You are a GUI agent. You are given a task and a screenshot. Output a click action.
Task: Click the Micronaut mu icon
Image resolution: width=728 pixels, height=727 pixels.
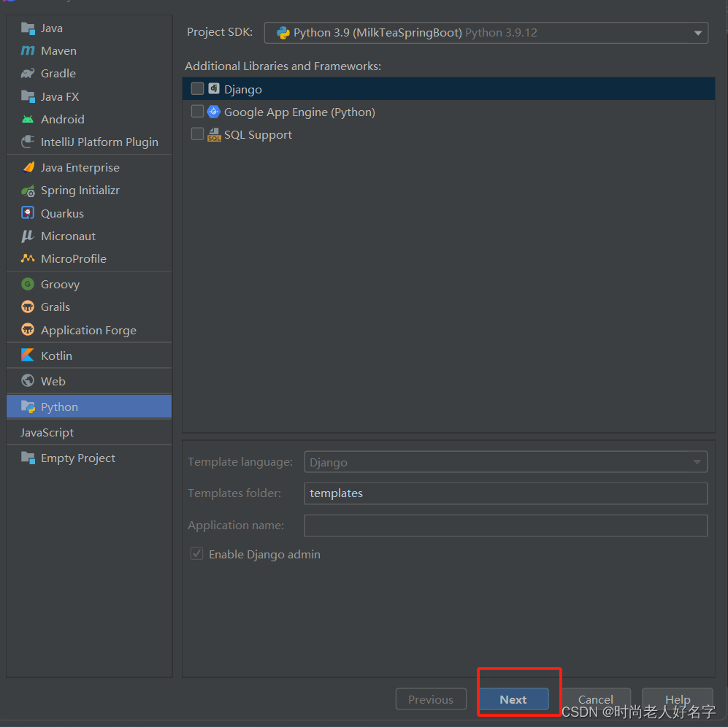28,236
